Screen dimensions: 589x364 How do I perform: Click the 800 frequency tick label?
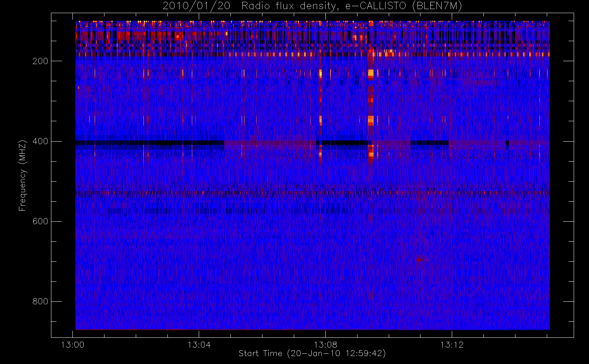click(40, 301)
